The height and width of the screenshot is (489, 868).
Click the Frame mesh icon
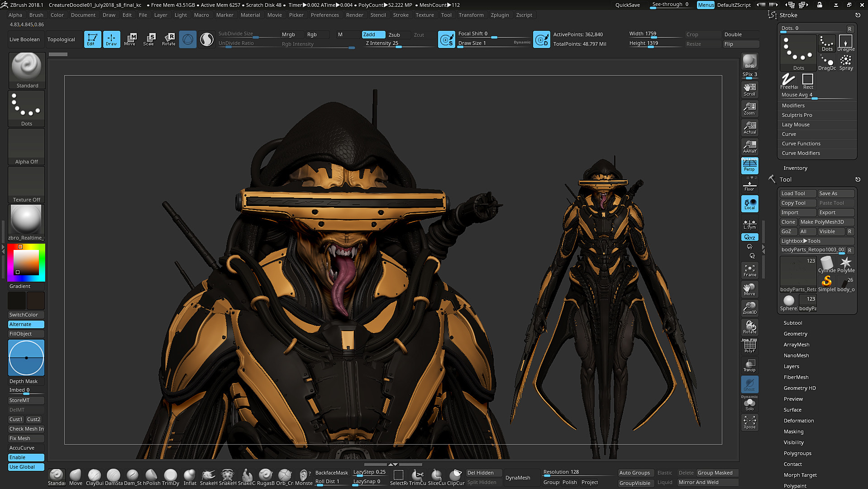coord(749,270)
